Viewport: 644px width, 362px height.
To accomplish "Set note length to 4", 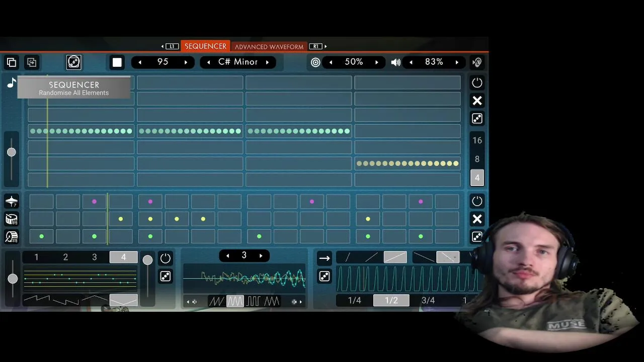I will pos(477,178).
